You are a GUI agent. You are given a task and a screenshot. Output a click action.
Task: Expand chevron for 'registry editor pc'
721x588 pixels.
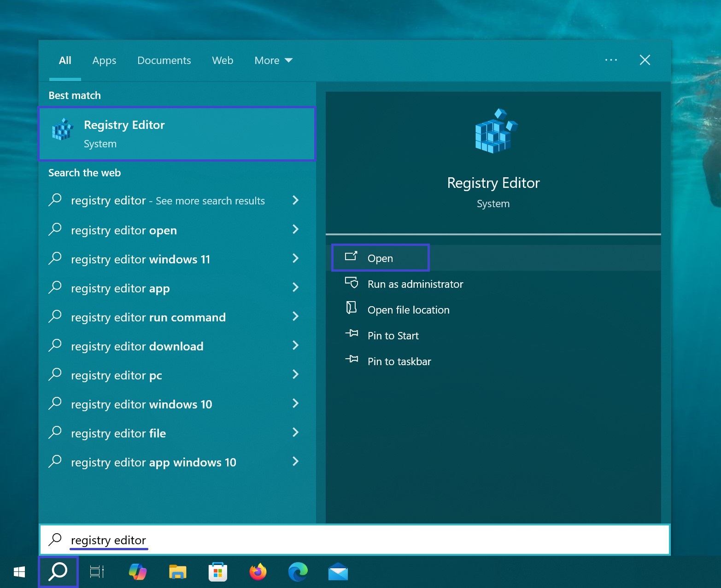coord(296,374)
